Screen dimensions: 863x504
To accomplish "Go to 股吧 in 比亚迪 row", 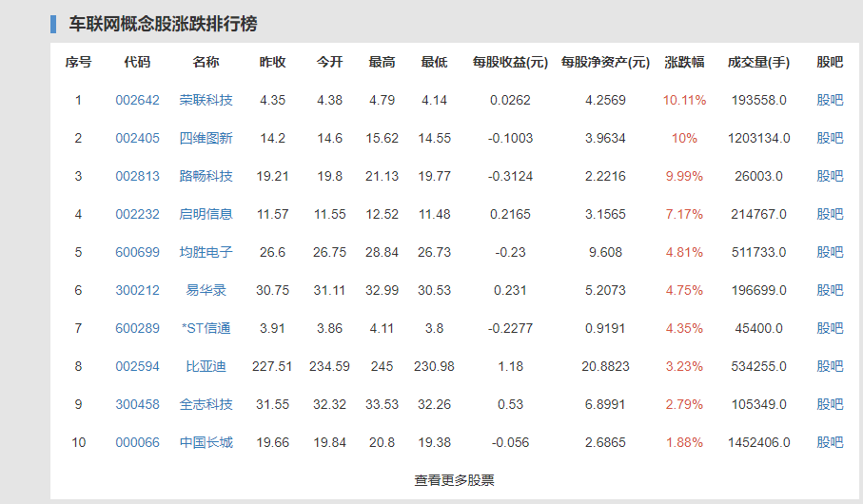I will point(830,366).
